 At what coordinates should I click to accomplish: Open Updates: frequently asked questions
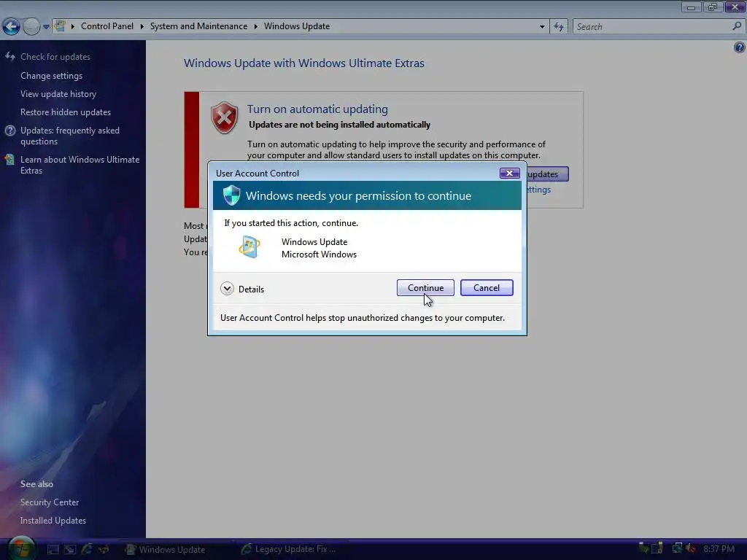(x=69, y=136)
